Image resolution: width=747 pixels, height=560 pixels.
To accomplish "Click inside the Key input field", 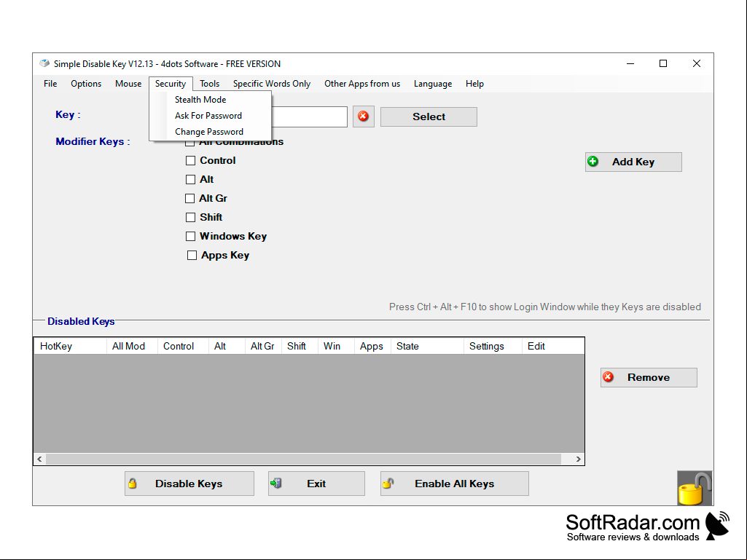I will pos(310,117).
